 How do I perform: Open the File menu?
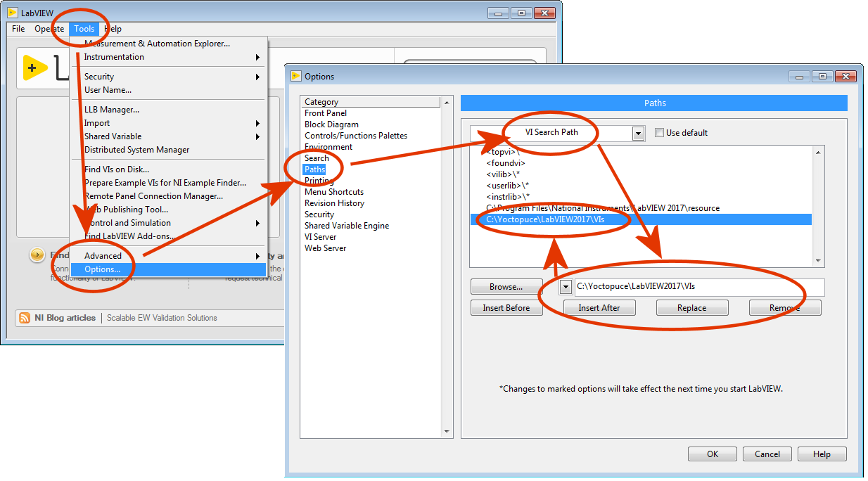[18, 29]
